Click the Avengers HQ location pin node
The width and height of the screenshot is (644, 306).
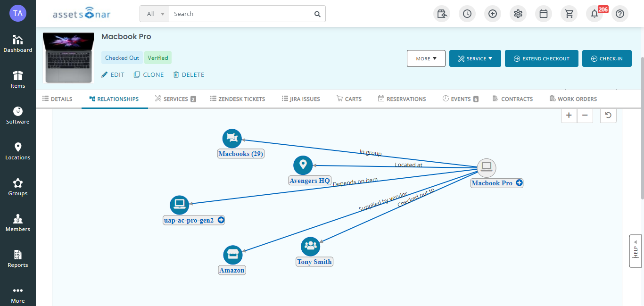[x=303, y=165]
